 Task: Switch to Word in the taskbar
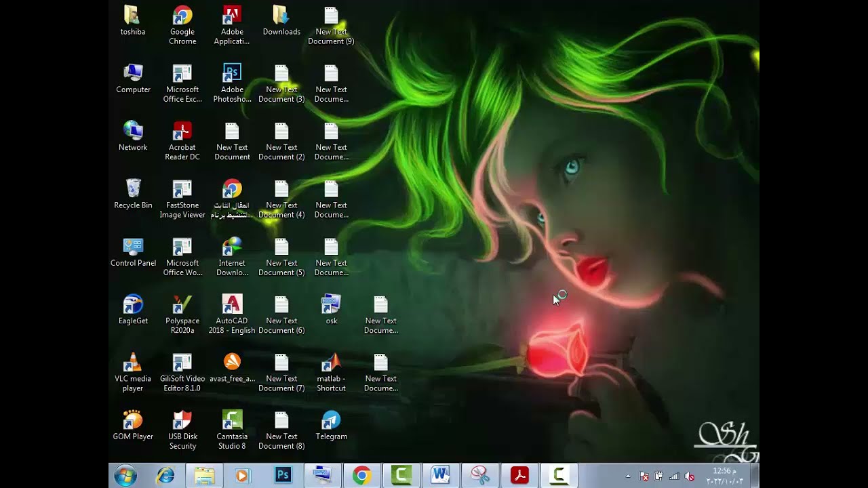[x=440, y=476]
